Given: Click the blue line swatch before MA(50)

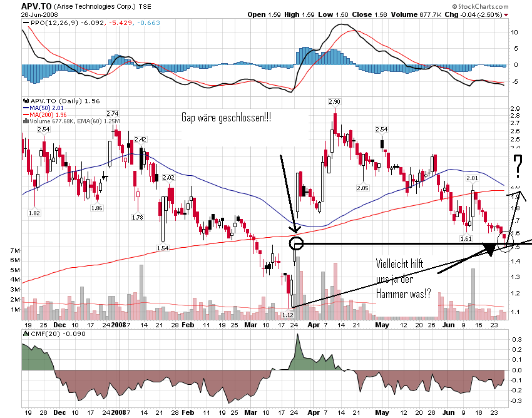Looking at the screenshot, I should tap(26, 108).
